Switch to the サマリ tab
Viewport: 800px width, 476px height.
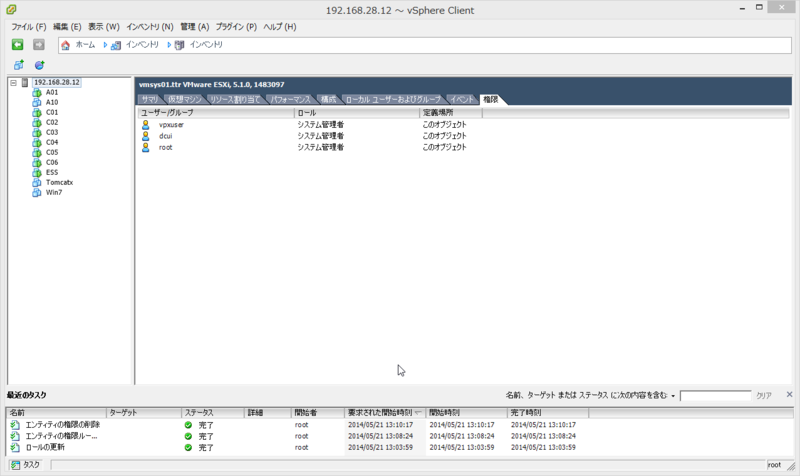pos(150,99)
